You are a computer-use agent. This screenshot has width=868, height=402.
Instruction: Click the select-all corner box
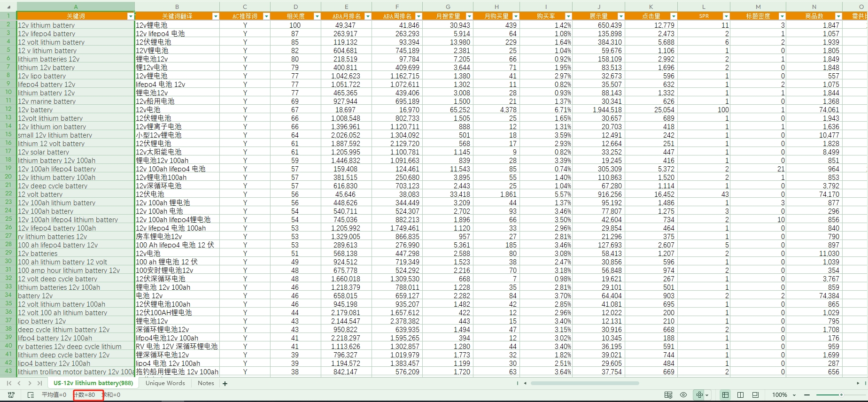click(x=8, y=7)
